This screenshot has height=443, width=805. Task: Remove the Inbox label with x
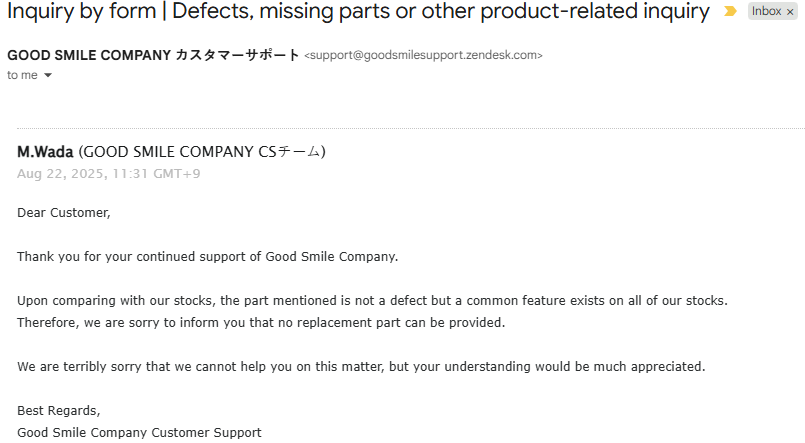pos(789,12)
